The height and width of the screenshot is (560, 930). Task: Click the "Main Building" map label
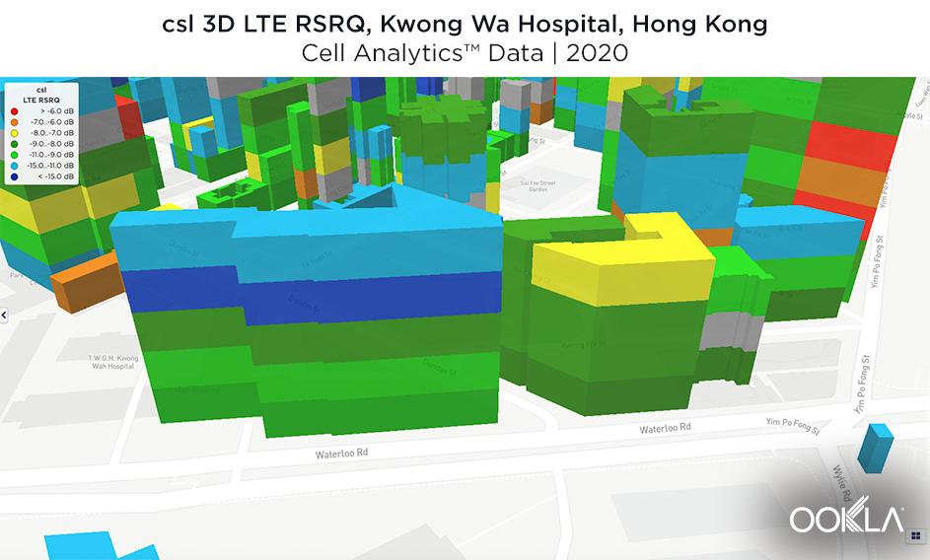[x=196, y=390]
